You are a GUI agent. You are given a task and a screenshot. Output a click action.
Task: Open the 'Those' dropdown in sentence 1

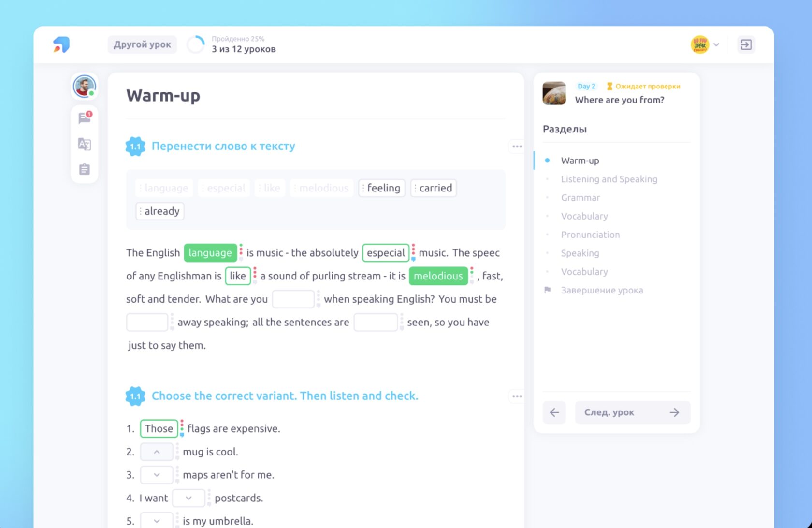pos(159,428)
